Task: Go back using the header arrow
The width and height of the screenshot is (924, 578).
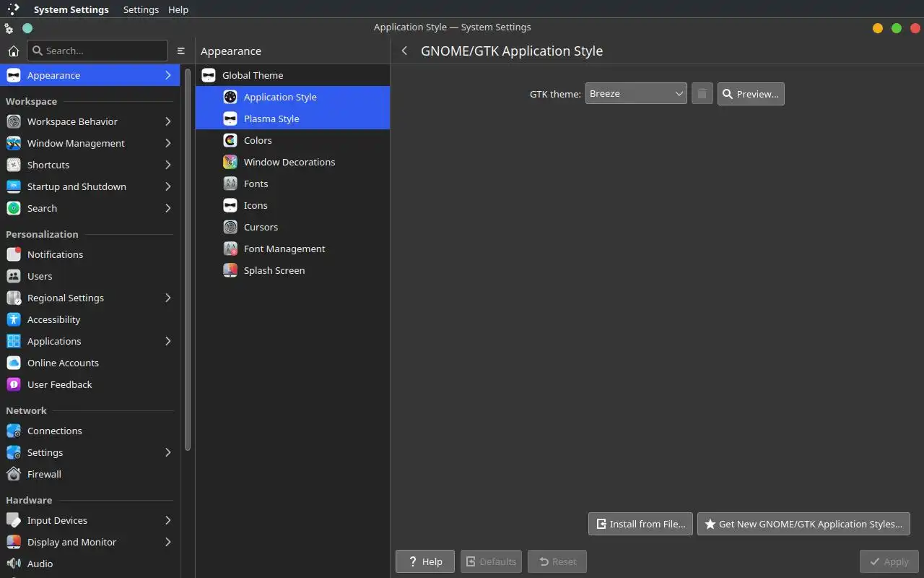Action: click(404, 51)
